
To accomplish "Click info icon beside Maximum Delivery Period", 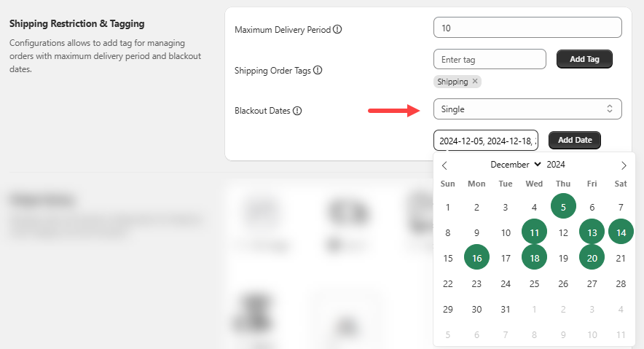I will coord(337,30).
